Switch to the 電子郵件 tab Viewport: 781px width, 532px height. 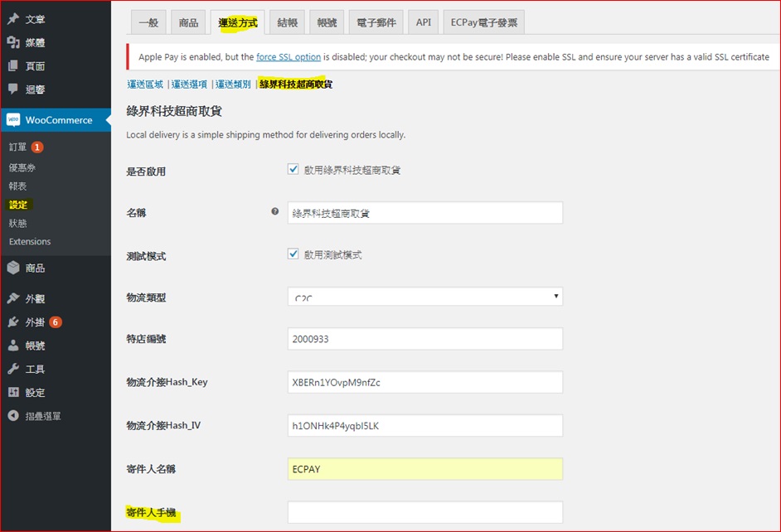[376, 22]
